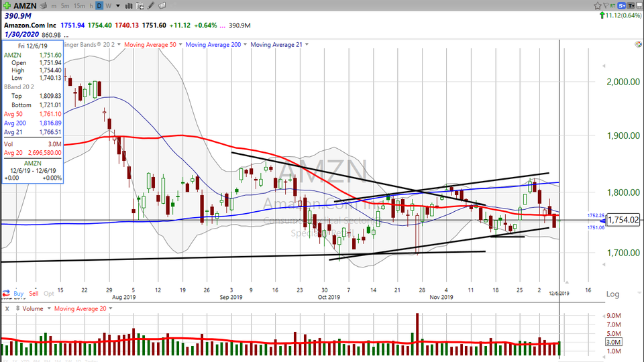Click the Sell link
The image size is (644, 362).
tap(34, 294)
